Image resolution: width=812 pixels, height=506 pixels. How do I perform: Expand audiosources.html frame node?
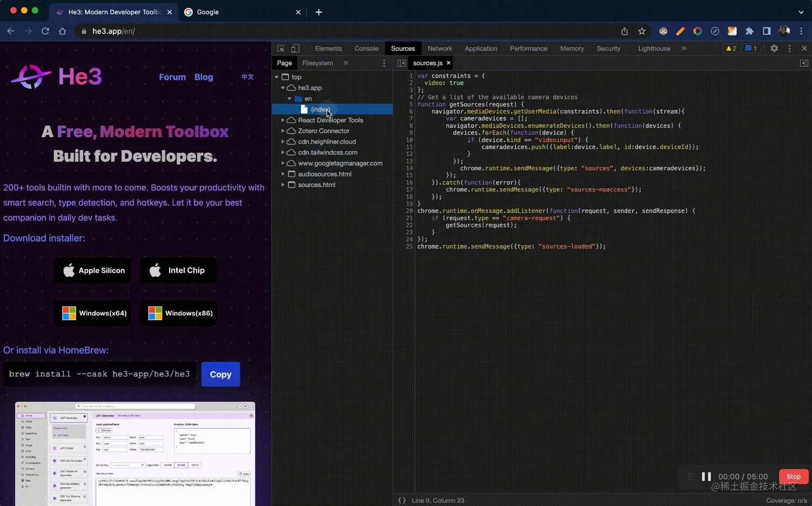click(x=283, y=174)
